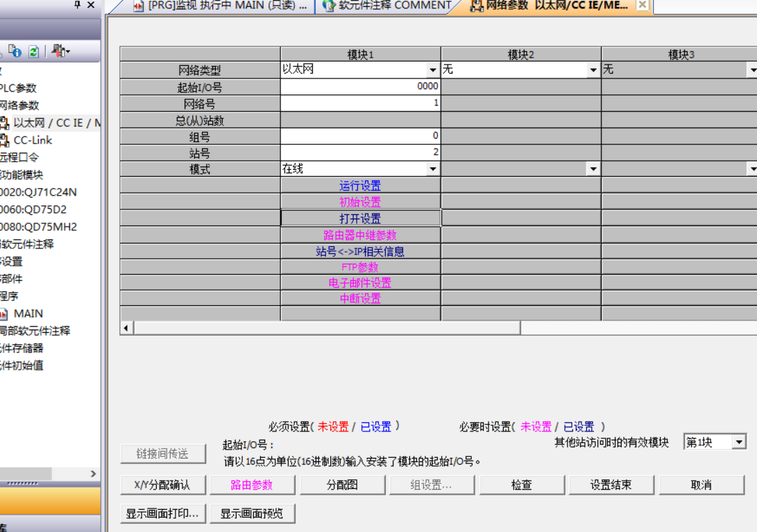Click the horizontal scrollbar under the module table
Image resolution: width=757 pixels, height=532 pixels.
pyautogui.click(x=326, y=328)
